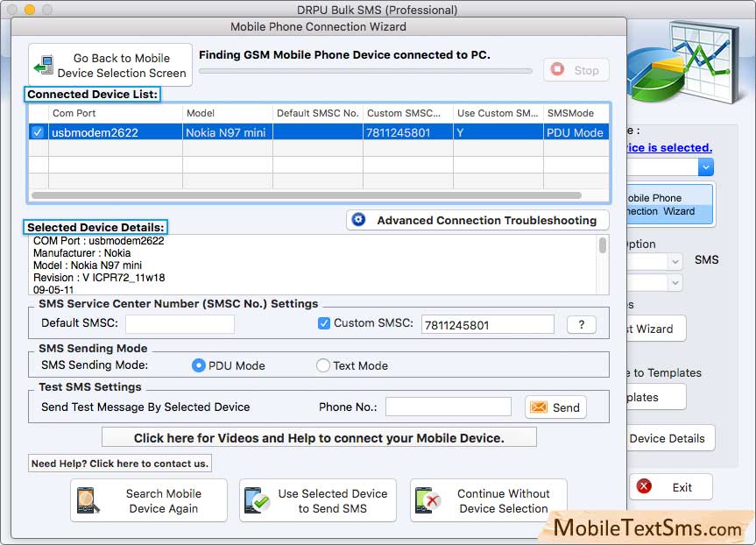Click the Nokia N97 mini cell
This screenshot has height=545, width=756.
click(x=228, y=132)
